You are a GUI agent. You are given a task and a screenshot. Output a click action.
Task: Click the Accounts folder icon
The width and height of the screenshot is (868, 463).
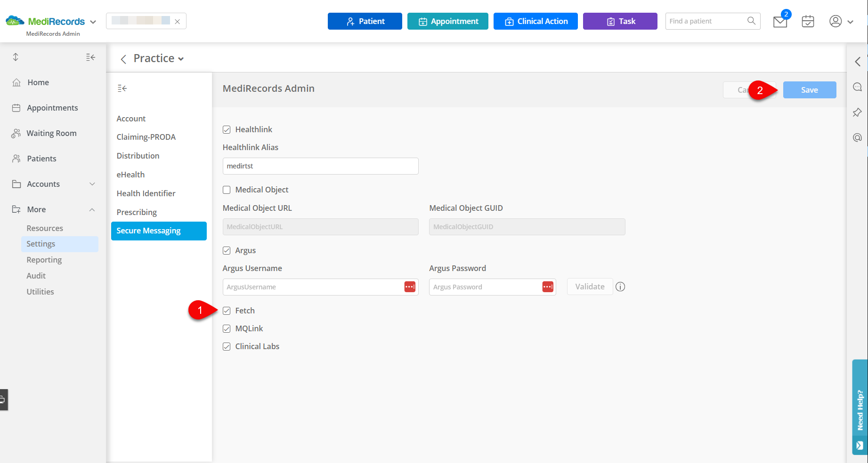[16, 184]
